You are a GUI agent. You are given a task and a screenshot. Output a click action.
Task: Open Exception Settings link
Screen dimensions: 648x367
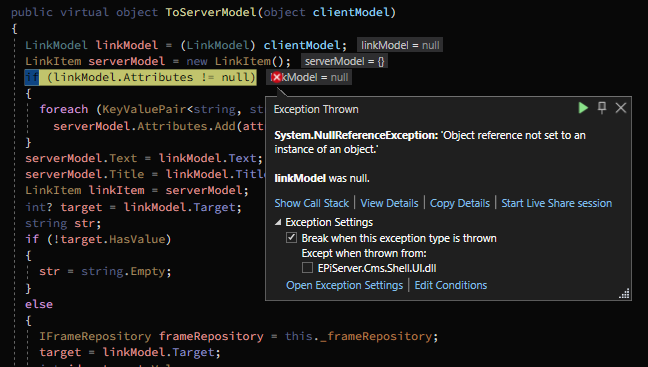click(344, 285)
